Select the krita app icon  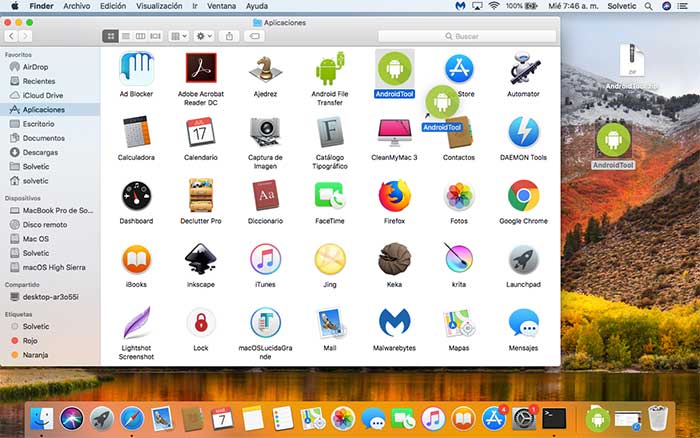pyautogui.click(x=459, y=259)
